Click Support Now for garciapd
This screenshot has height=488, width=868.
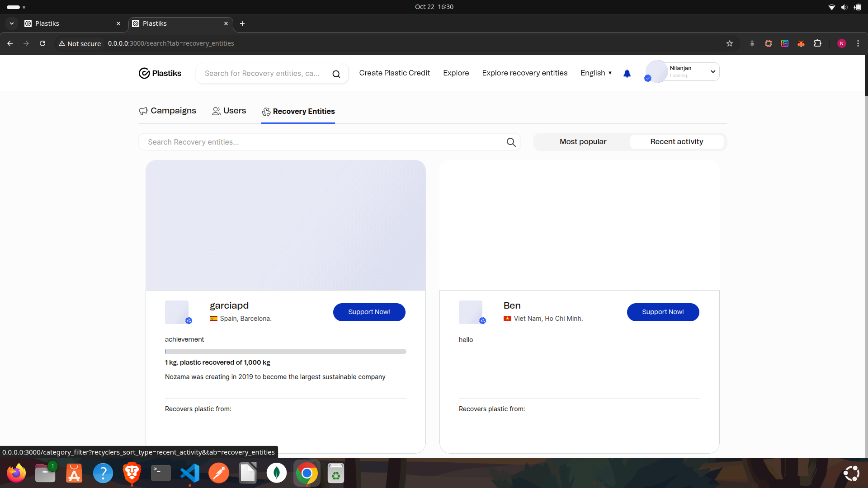coord(369,312)
